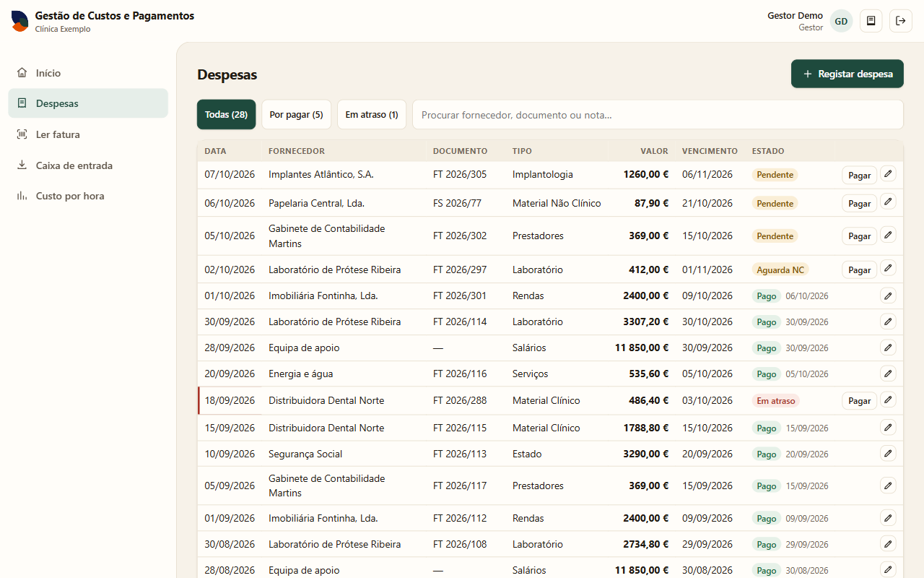
Task: Click the FORNECEDOR column header
Action: click(x=297, y=151)
